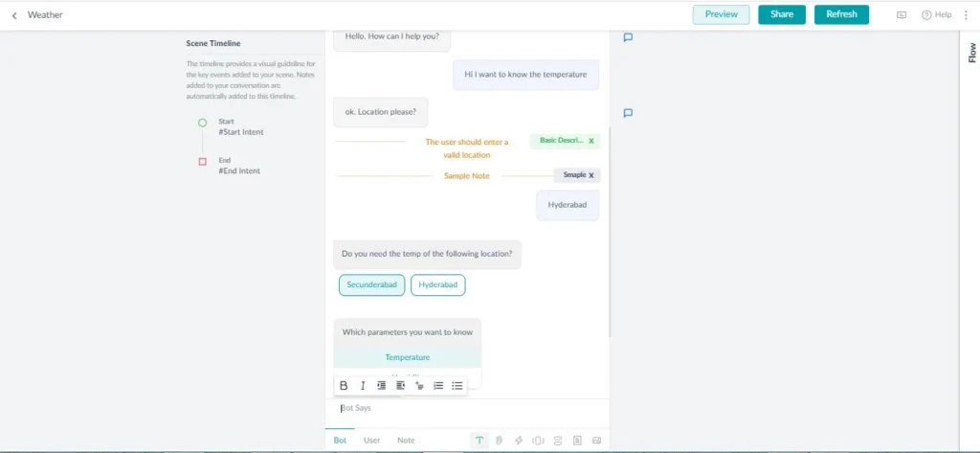
Task: Click 'Which parameters you want to know' text
Action: tap(408, 332)
